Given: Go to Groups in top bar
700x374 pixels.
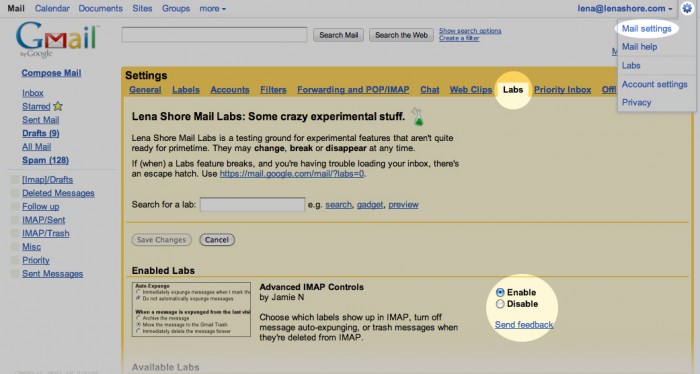Looking at the screenshot, I should 176,8.
